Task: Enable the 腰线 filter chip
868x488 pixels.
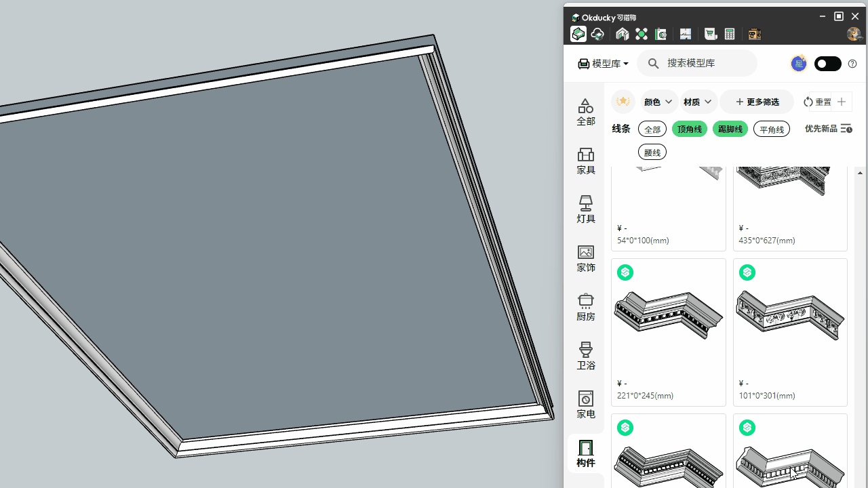Action: pyautogui.click(x=652, y=152)
